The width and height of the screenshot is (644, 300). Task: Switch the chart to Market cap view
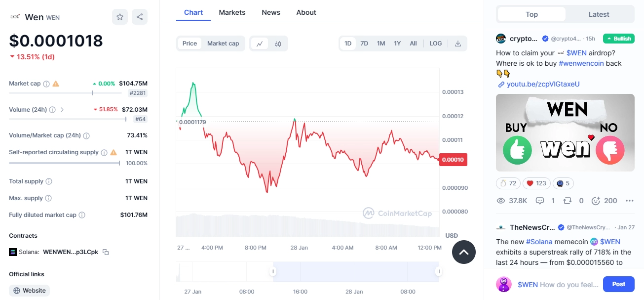(x=223, y=43)
